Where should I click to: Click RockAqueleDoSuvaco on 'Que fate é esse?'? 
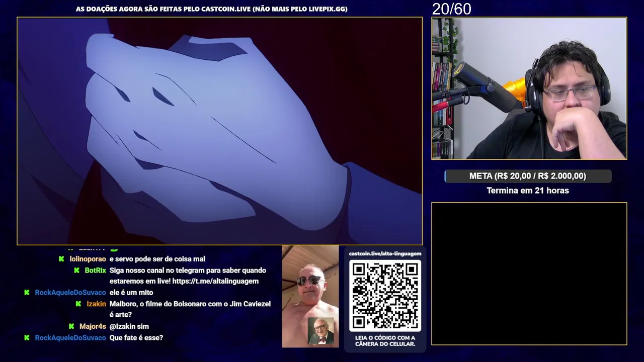(70, 338)
